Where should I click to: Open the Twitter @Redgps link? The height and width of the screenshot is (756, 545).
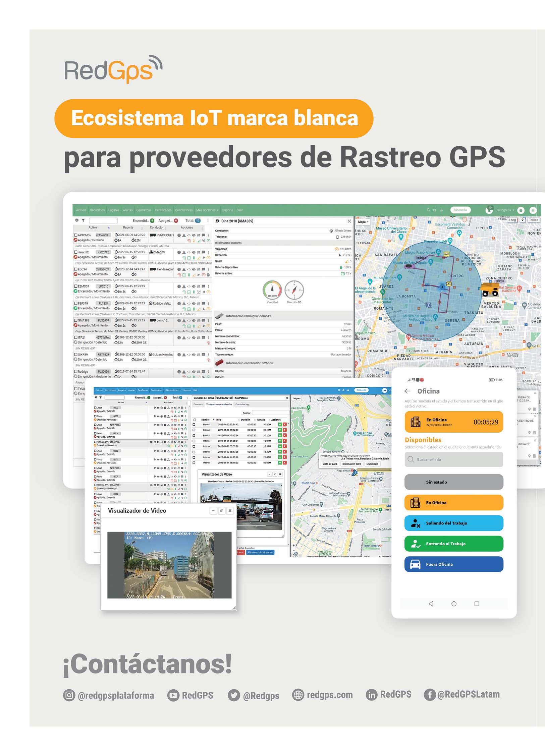pyautogui.click(x=254, y=695)
